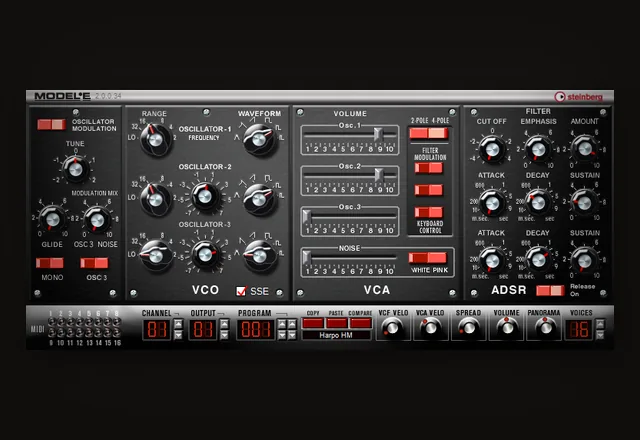Click Oscillator-2 frequency detune knob
Image resolution: width=640 pixels, height=440 pixels.
[x=204, y=196]
